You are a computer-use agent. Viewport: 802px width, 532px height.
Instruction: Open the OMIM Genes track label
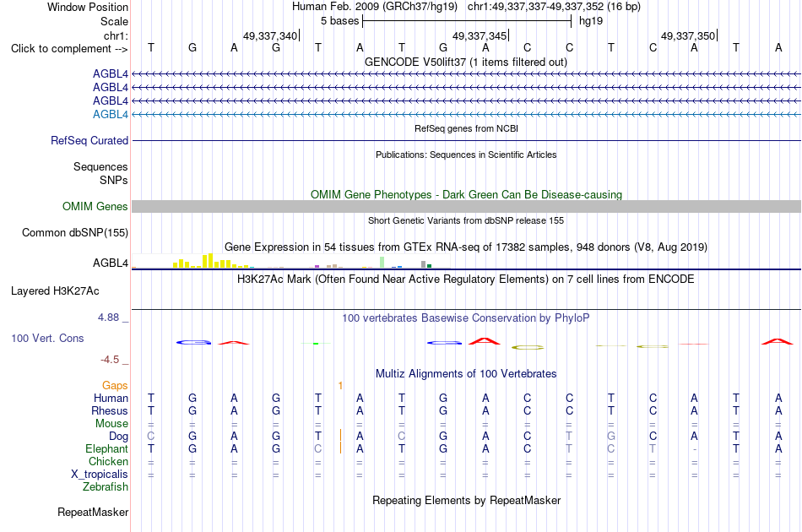[x=95, y=206]
